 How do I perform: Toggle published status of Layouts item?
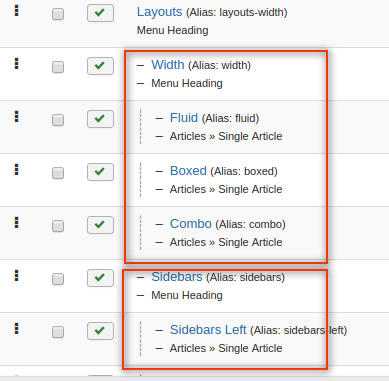[100, 13]
